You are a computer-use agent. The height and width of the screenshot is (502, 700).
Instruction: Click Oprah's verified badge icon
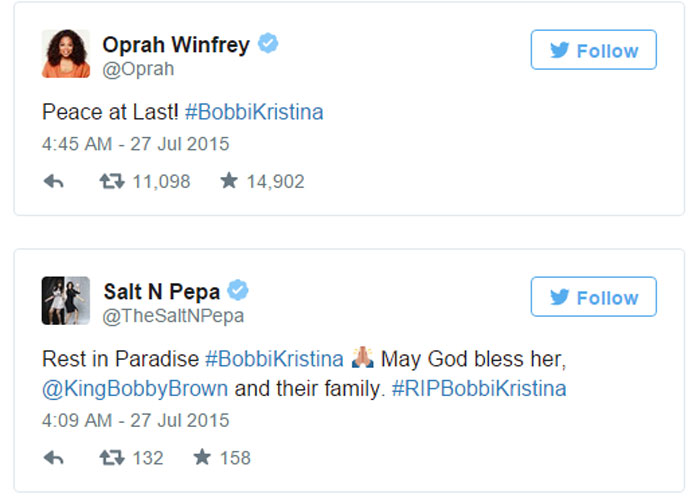tap(268, 44)
